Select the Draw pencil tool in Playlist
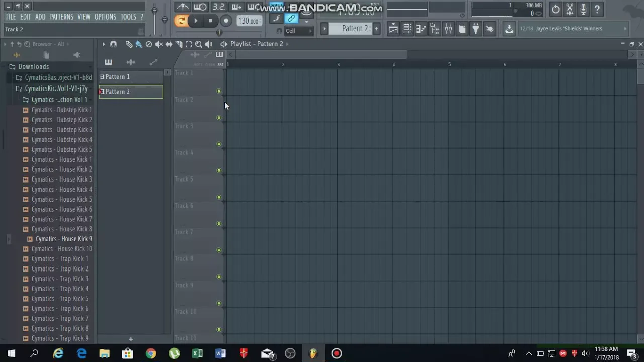The height and width of the screenshot is (362, 644). pos(129,44)
